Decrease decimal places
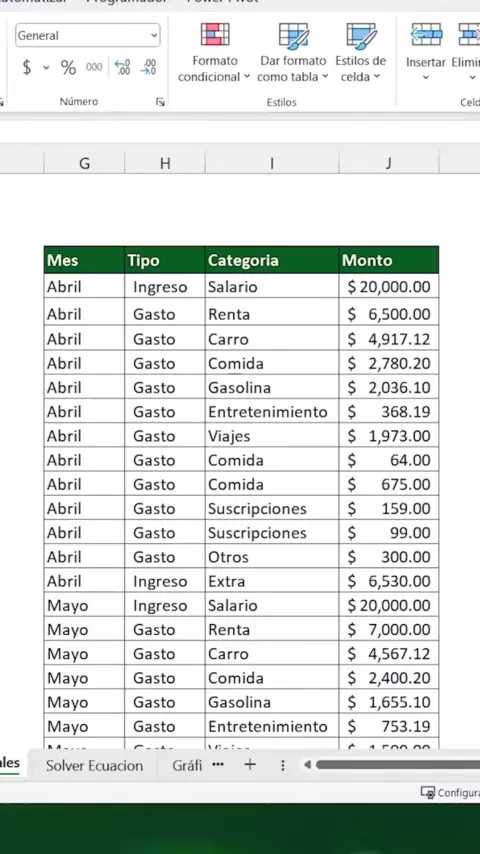This screenshot has height=854, width=480. [148, 68]
